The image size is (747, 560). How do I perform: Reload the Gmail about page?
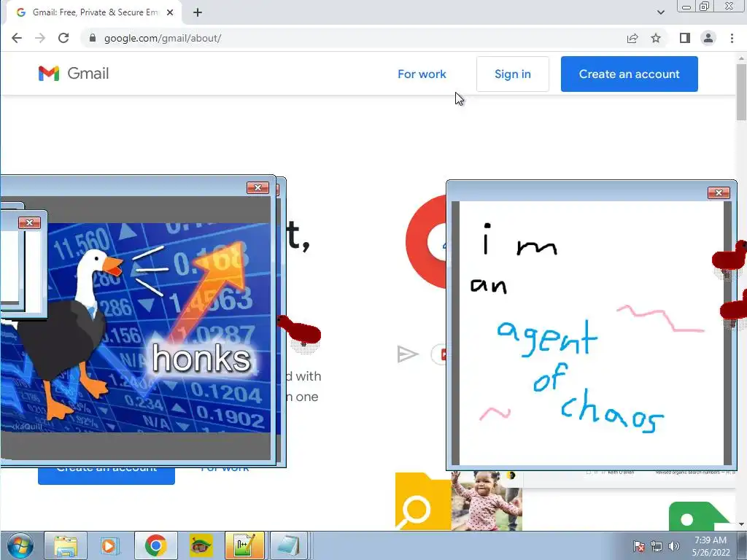[63, 38]
